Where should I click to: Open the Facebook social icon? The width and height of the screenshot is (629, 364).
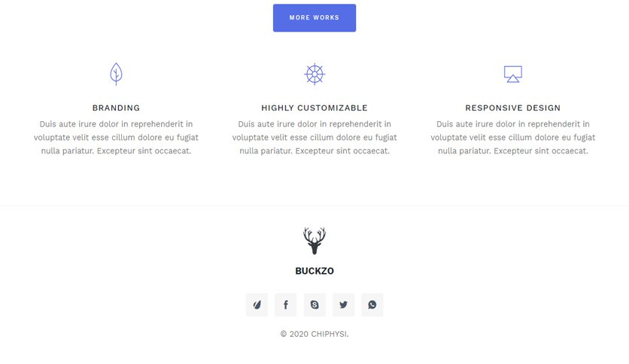286,305
